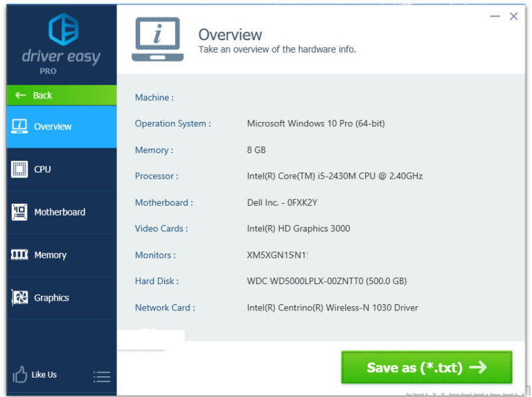Click the CPU chip icon
This screenshot has width=532, height=397.
coord(19,169)
